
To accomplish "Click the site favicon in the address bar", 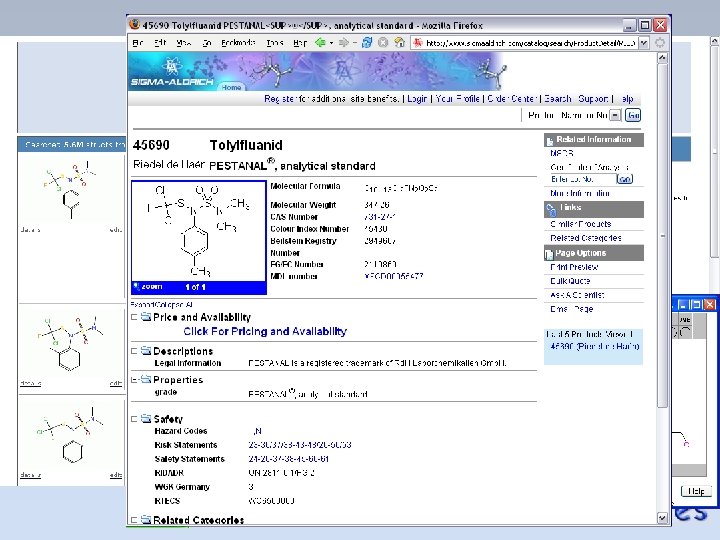I will (x=418, y=43).
